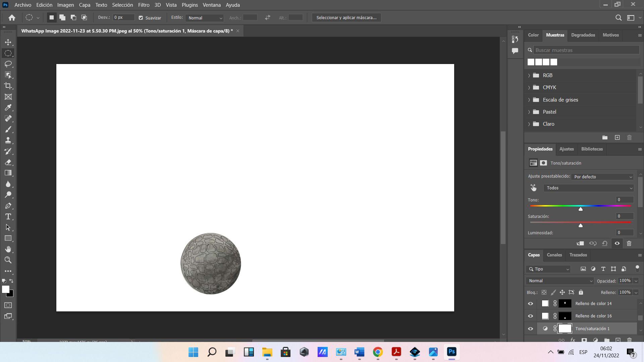Open the Estilo dropdown
The image size is (644, 362).
[x=205, y=18]
